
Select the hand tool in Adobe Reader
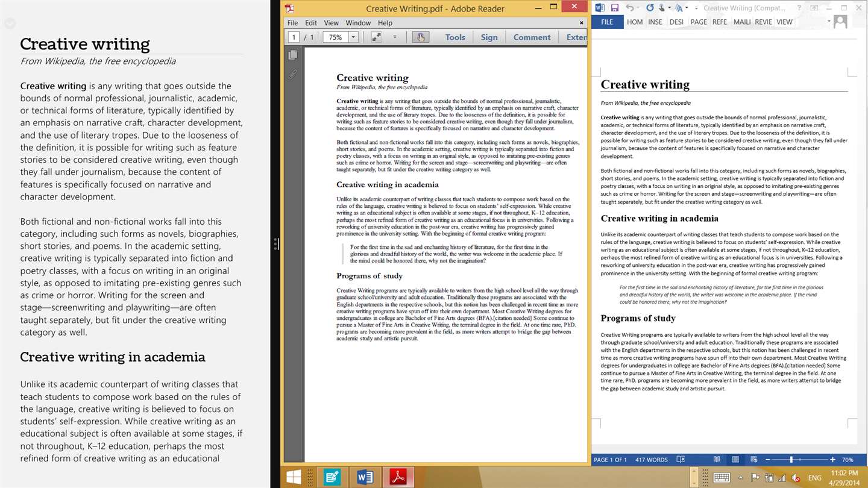[x=420, y=37]
